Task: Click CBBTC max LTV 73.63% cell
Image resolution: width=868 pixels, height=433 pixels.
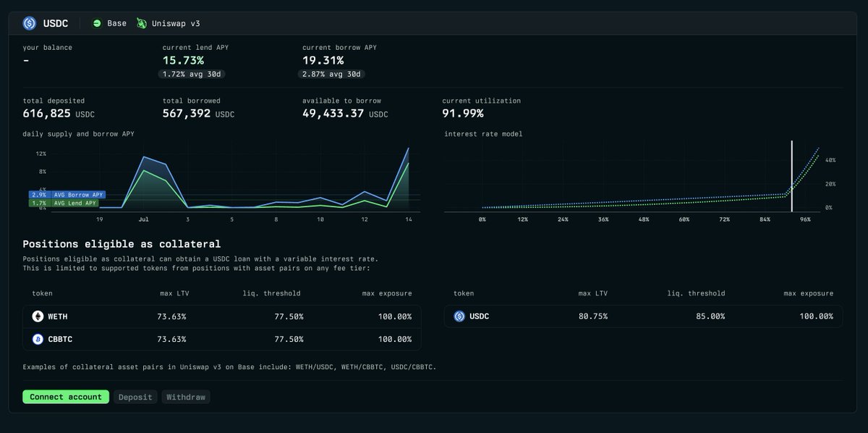Action: [171, 339]
